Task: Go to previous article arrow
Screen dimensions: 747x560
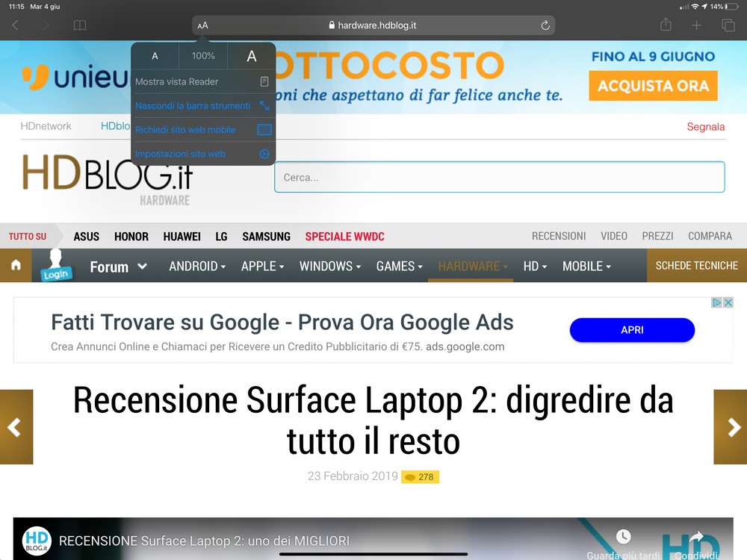Action: [x=16, y=426]
